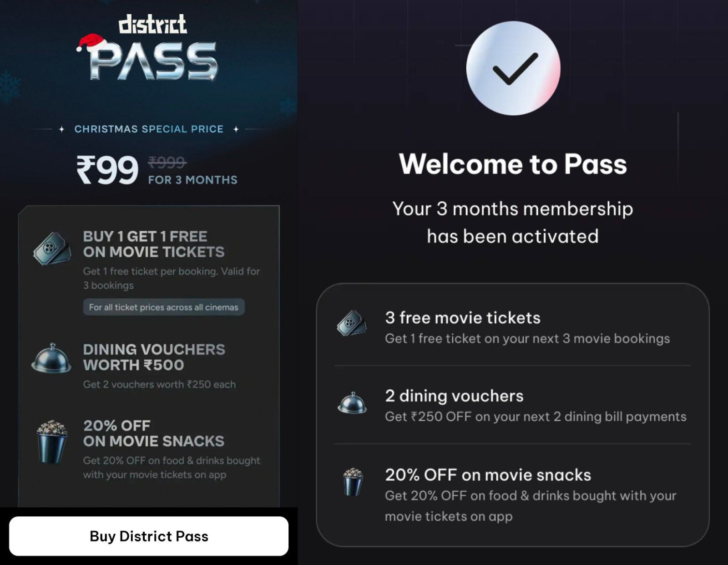Click the Buy District Pass button
The image size is (728, 565).
(x=149, y=536)
